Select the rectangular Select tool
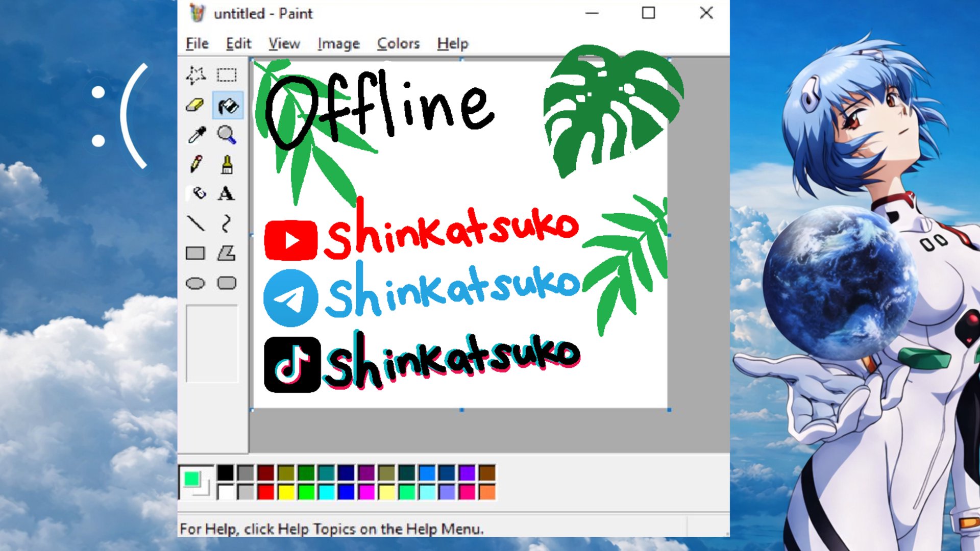 227,76
